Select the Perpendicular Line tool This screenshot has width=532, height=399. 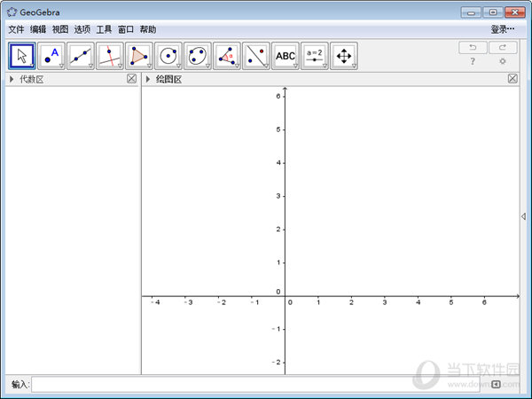[x=110, y=56]
